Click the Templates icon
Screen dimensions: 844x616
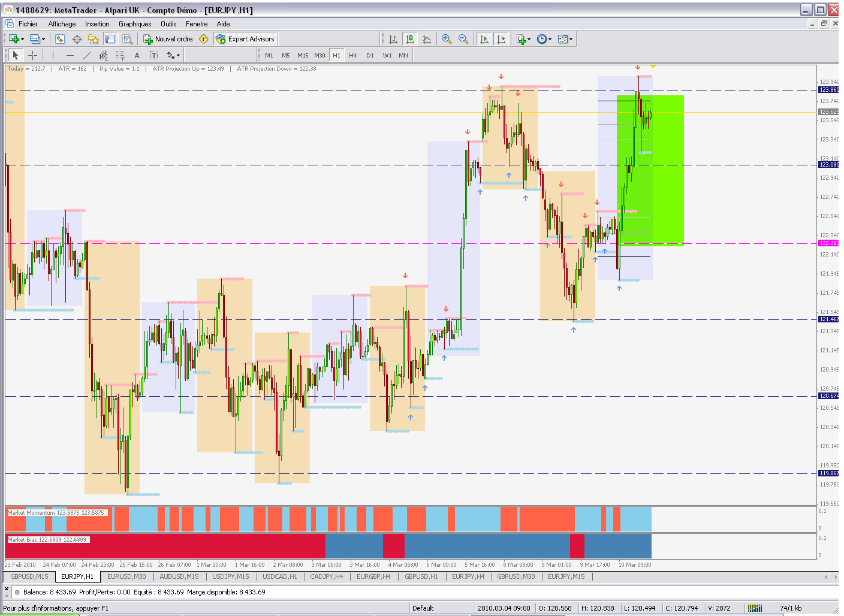(563, 39)
